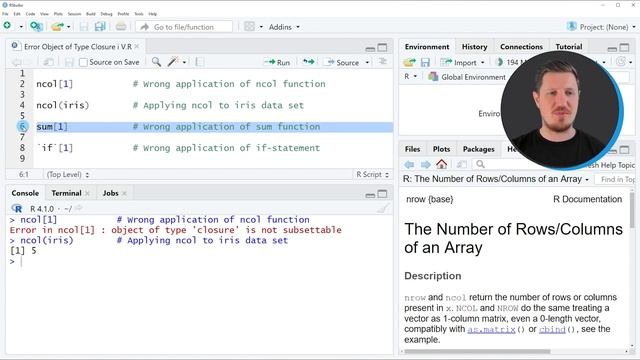Image resolution: width=640 pixels, height=360 pixels.
Task: Open the Session menu
Action: click(x=74, y=14)
